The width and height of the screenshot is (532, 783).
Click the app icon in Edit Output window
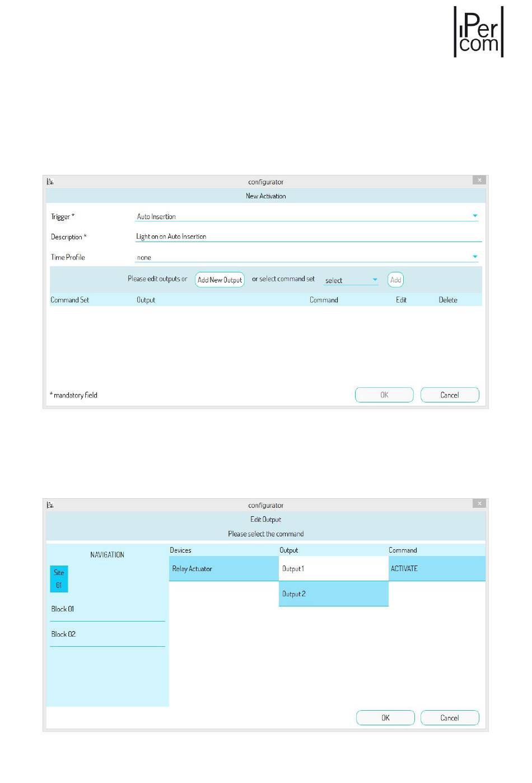click(x=50, y=505)
